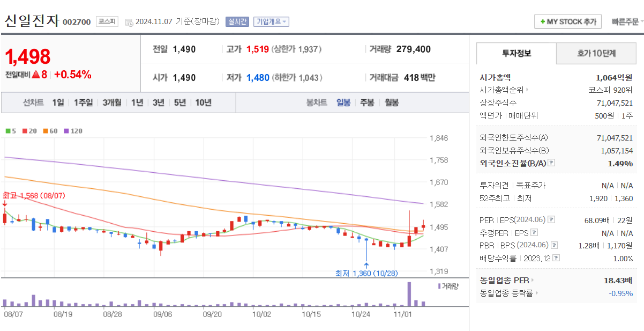Click the 코스피 market badge

[107, 21]
